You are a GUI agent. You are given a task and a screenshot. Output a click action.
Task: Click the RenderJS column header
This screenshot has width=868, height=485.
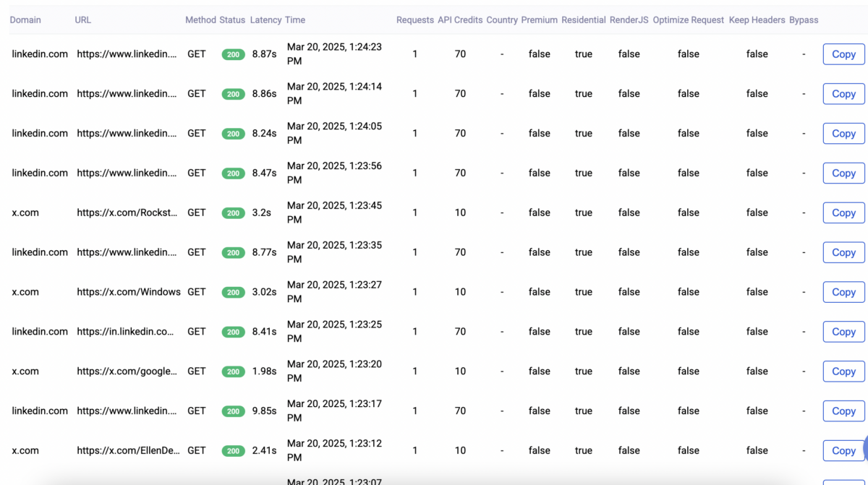629,20
